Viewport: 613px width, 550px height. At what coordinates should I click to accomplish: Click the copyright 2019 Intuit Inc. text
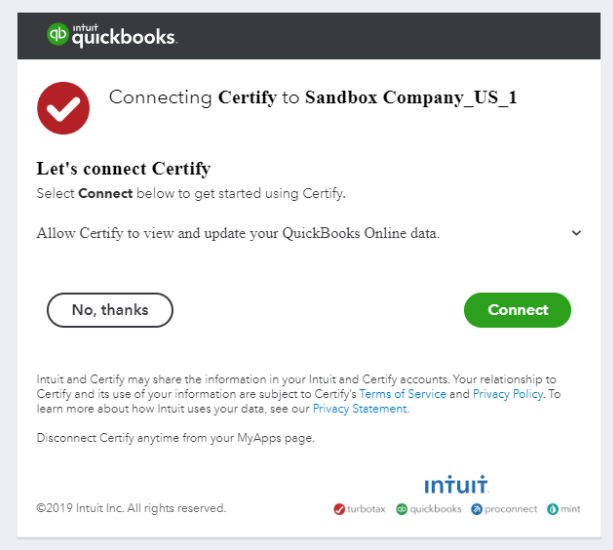click(x=131, y=508)
